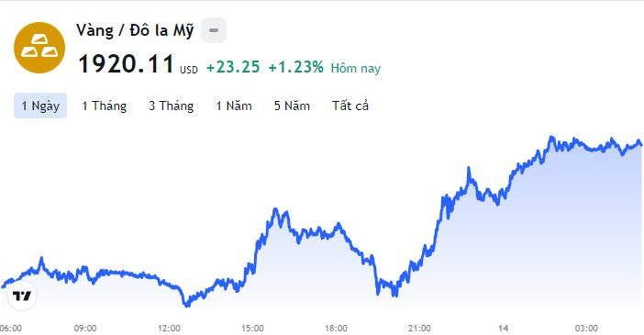Screen dimensions: 644x335
Task: Select the 1 Ngày time range
Action: click(40, 106)
